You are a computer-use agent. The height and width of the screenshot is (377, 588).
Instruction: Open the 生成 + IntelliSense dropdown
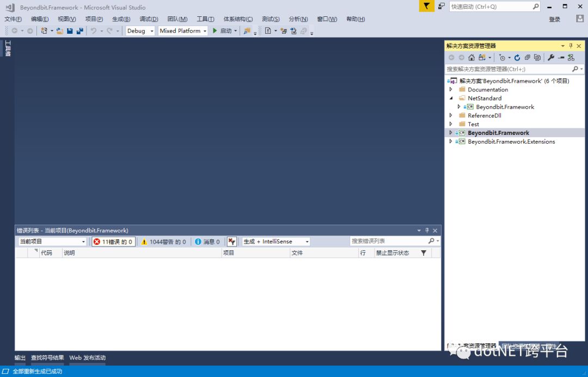276,242
